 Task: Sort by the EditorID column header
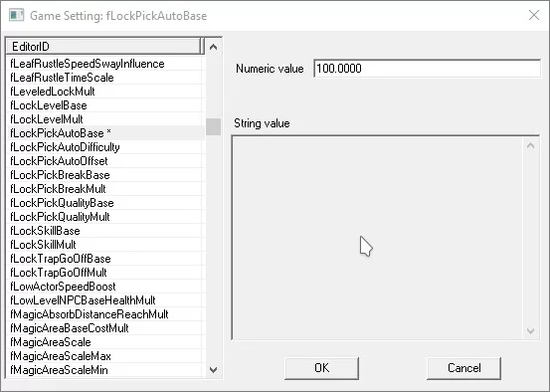103,47
